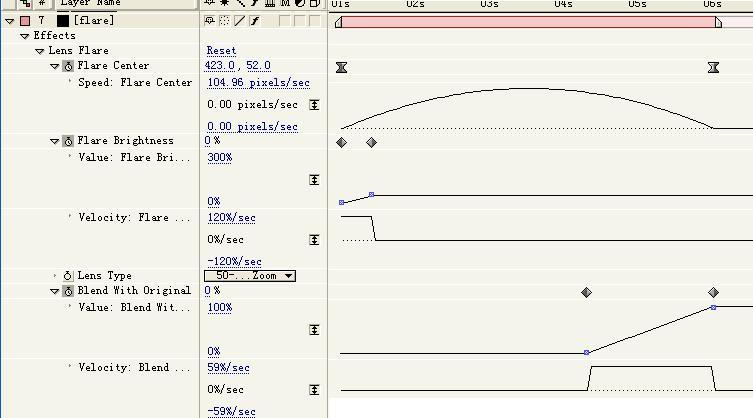The height and width of the screenshot is (418, 753).
Task: Click the 100% blend graph maximum
Action: tap(219, 307)
